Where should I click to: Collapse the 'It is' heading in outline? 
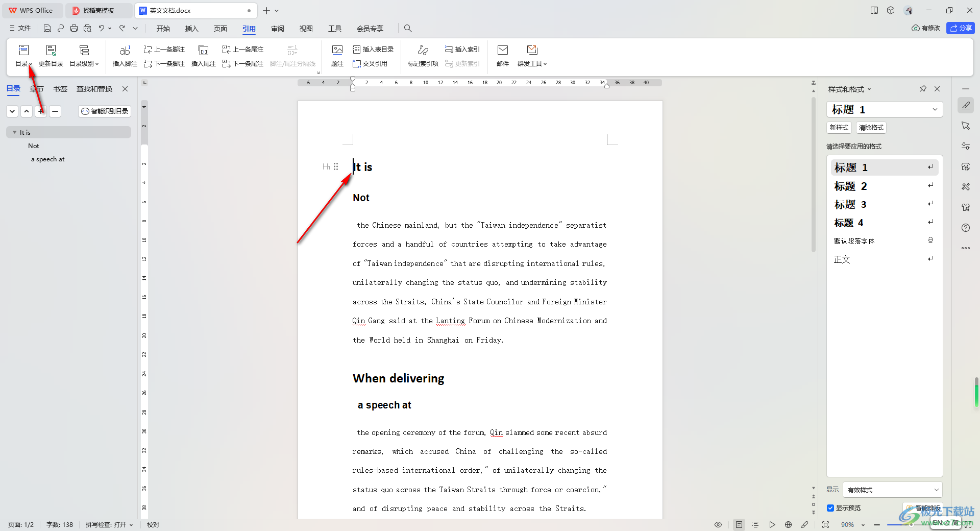pos(14,132)
